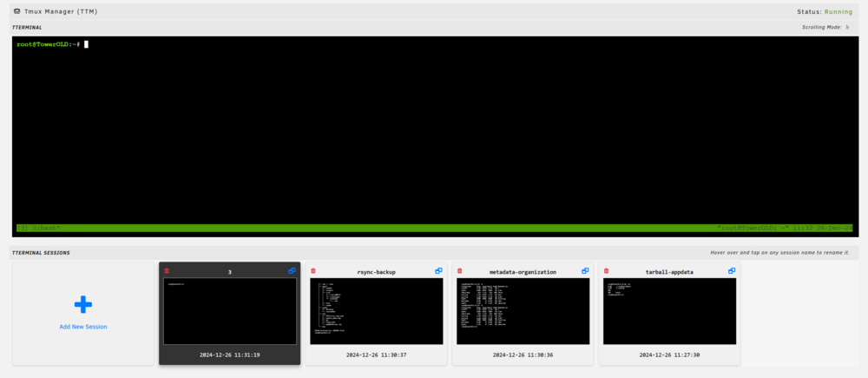This screenshot has width=868, height=378.
Task: Delete the metadata-organization session
Action: (x=459, y=270)
